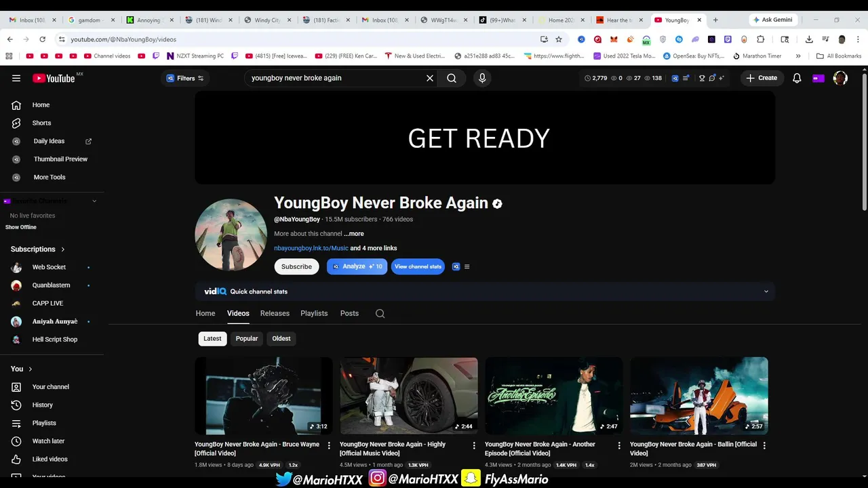Click the YouTube logo
This screenshot has width=868, height=488.
pos(54,78)
